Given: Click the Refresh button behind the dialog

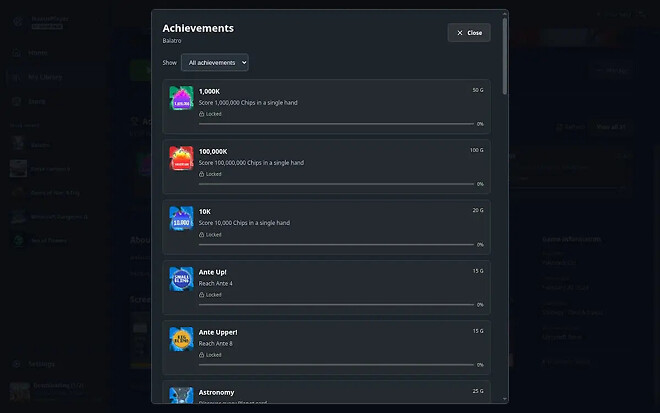Looking at the screenshot, I should point(571,127).
